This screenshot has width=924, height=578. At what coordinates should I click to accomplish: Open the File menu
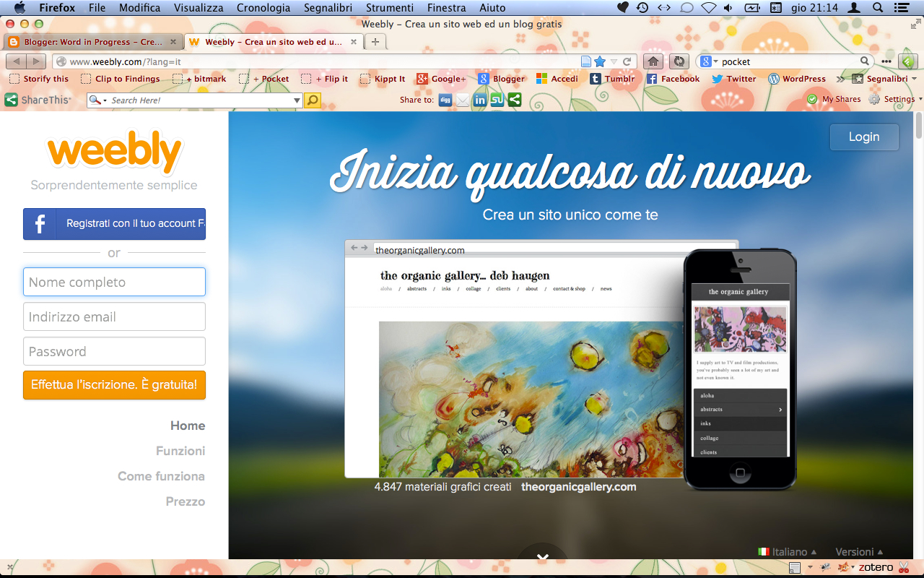tap(97, 8)
